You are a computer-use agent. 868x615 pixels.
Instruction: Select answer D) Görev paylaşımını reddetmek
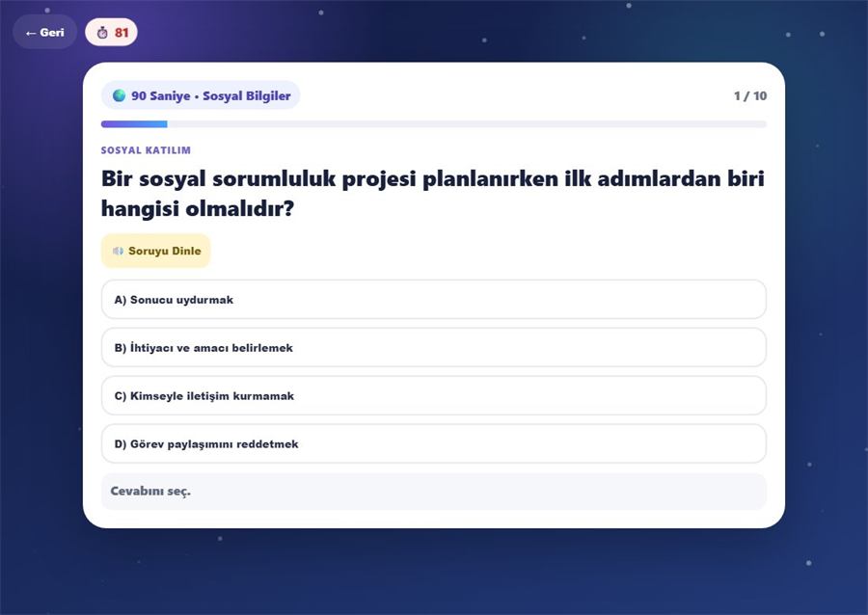tap(434, 444)
